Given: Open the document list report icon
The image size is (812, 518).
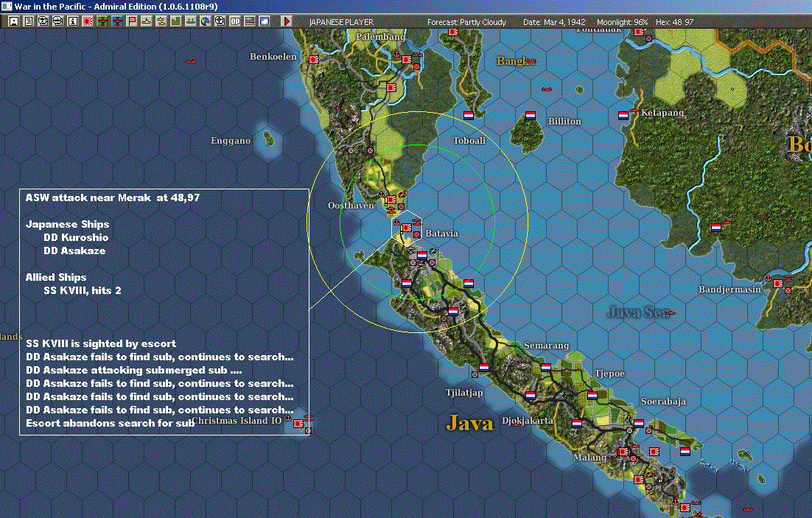Looking at the screenshot, I should (x=29, y=21).
